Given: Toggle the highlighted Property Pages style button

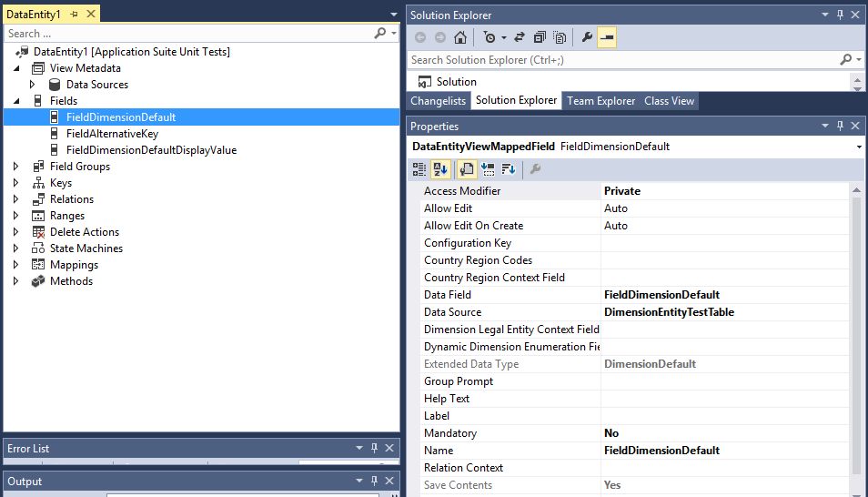Looking at the screenshot, I should (x=467, y=169).
